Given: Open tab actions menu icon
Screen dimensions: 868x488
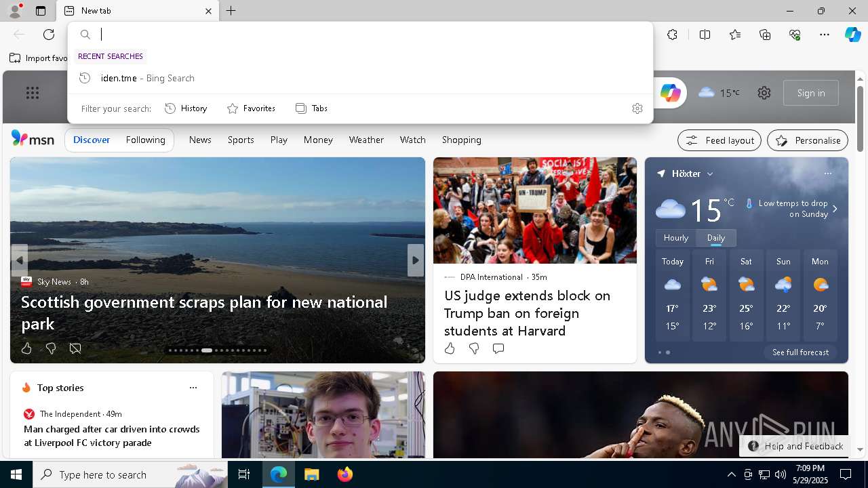Looking at the screenshot, I should pos(41,11).
